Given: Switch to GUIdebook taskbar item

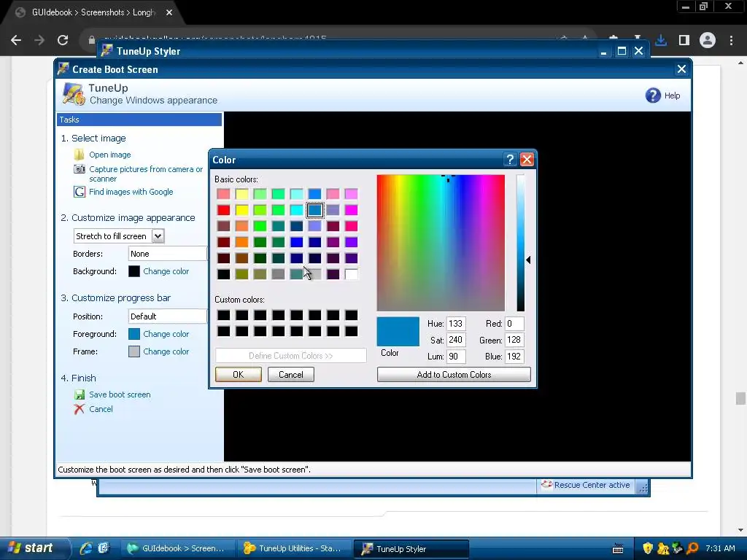Looking at the screenshot, I should click(177, 548).
